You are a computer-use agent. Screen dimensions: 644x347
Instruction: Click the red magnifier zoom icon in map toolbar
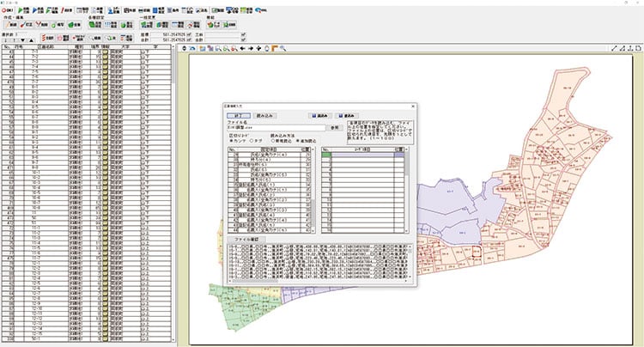[234, 48]
